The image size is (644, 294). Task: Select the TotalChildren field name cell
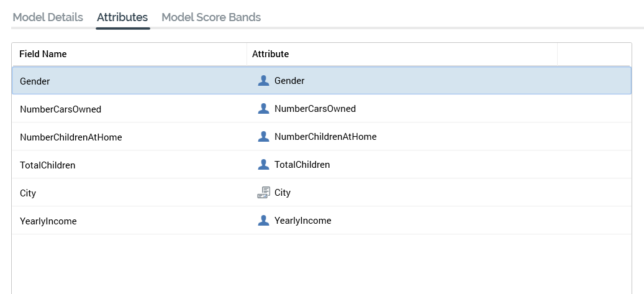[48, 165]
